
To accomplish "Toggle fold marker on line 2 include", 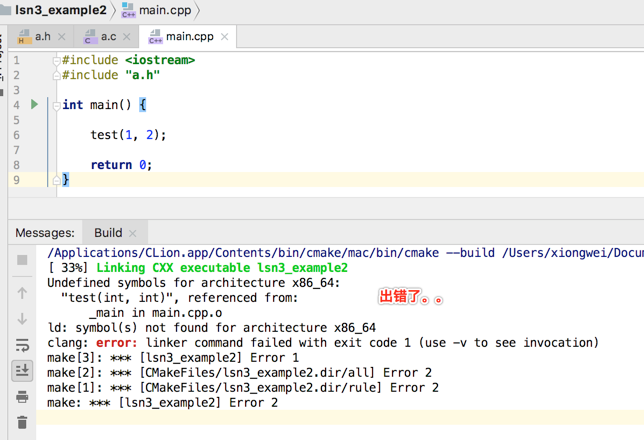I will [56, 76].
